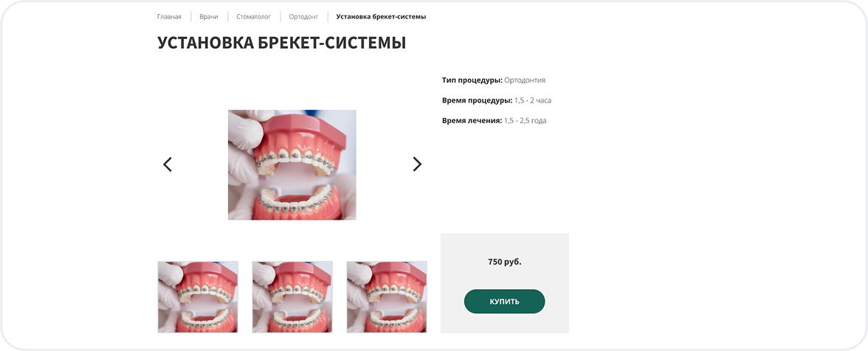
Task: Click the large braces model photo
Action: click(292, 164)
